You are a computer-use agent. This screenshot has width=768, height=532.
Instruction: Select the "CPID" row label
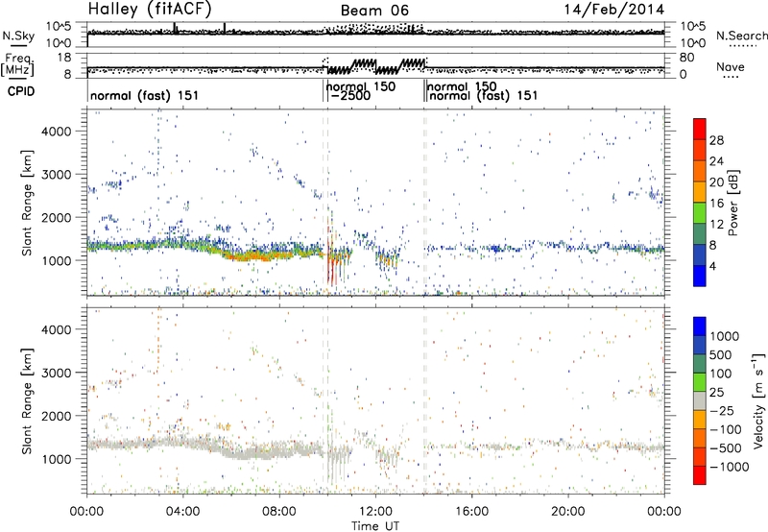(x=21, y=91)
